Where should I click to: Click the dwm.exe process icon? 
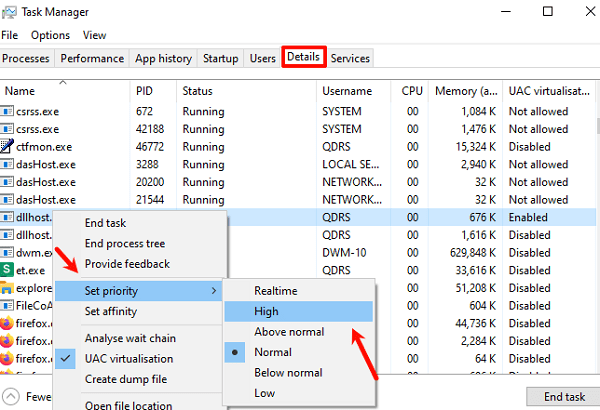tap(7, 252)
